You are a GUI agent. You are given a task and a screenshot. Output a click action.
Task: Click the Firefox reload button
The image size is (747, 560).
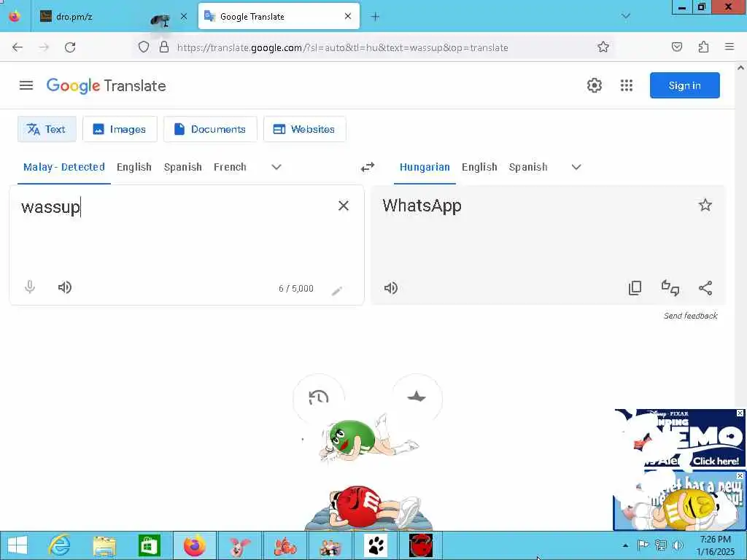coord(70,47)
